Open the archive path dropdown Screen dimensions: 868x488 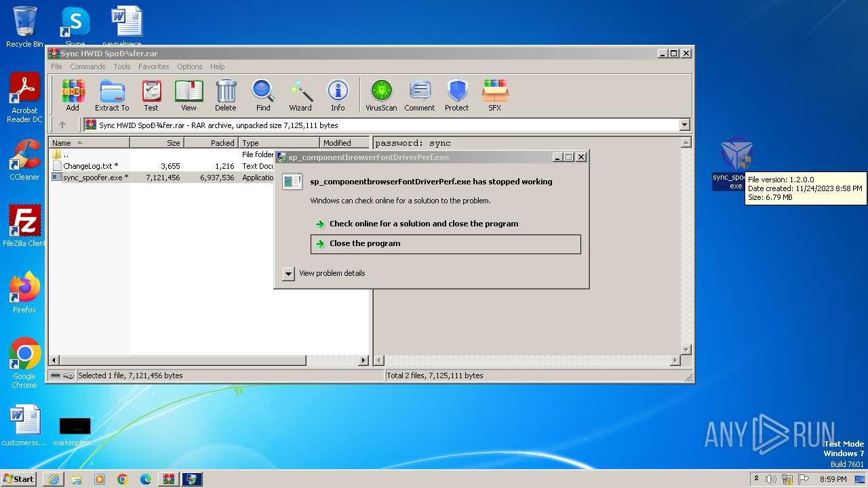point(684,125)
